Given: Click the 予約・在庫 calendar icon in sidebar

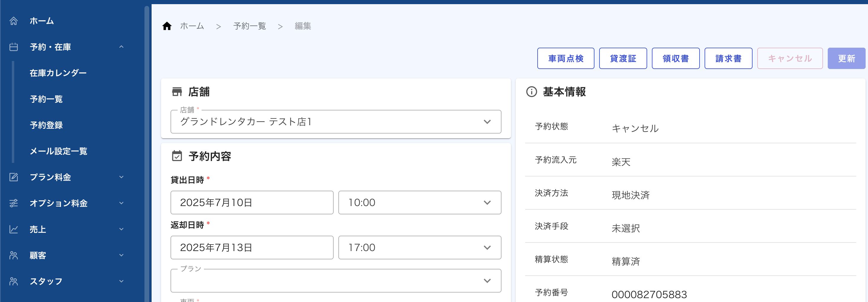Looking at the screenshot, I should point(14,47).
